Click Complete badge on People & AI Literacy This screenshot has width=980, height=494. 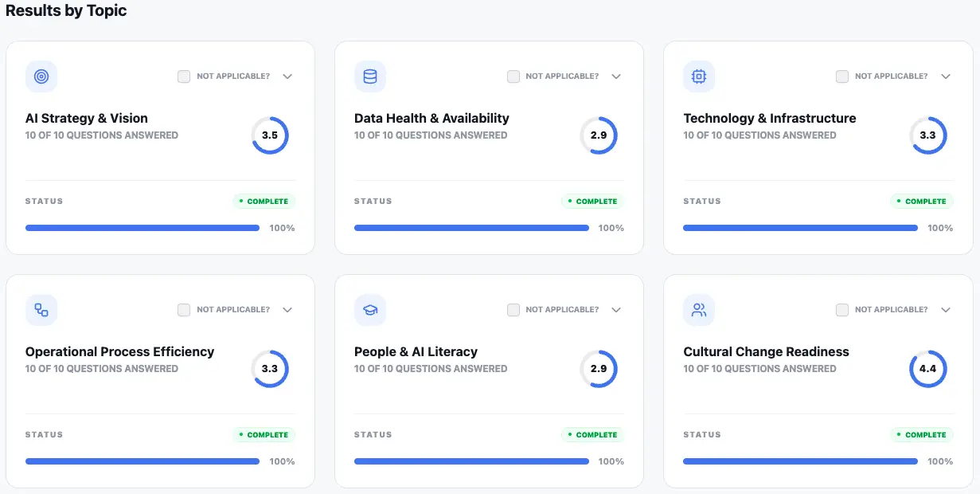(593, 435)
